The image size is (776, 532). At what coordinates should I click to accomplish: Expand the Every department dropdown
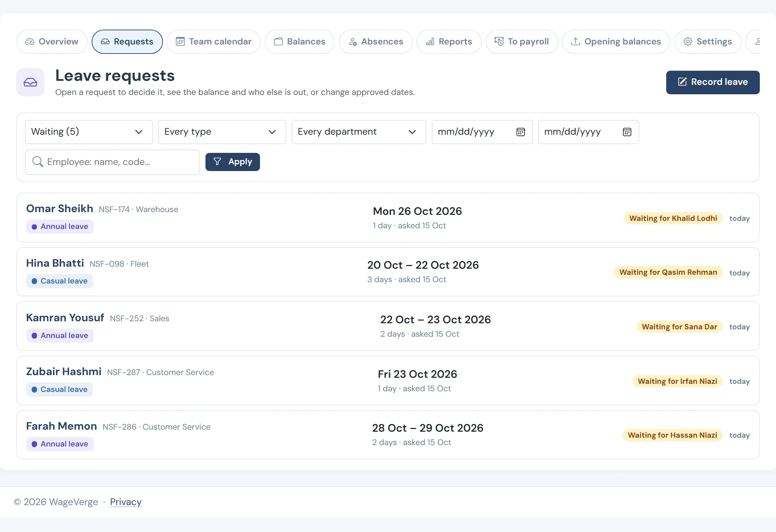[x=359, y=132]
